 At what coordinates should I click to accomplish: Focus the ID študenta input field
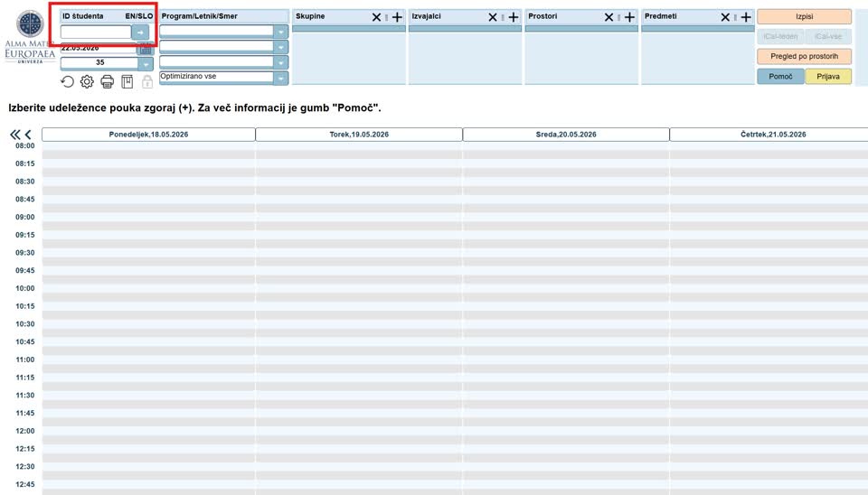pyautogui.click(x=96, y=33)
